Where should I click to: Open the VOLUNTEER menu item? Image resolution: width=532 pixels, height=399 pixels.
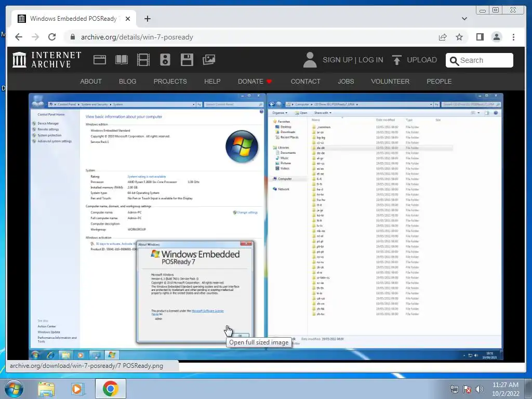click(390, 82)
